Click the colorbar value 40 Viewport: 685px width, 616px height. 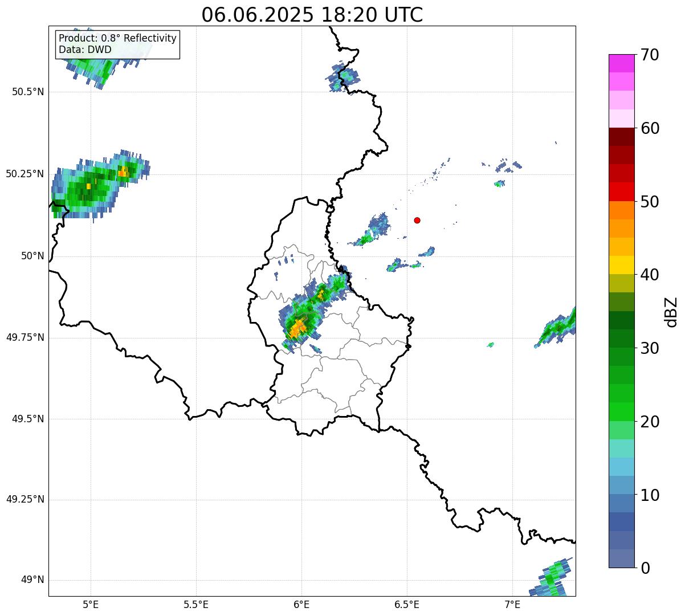[650, 275]
